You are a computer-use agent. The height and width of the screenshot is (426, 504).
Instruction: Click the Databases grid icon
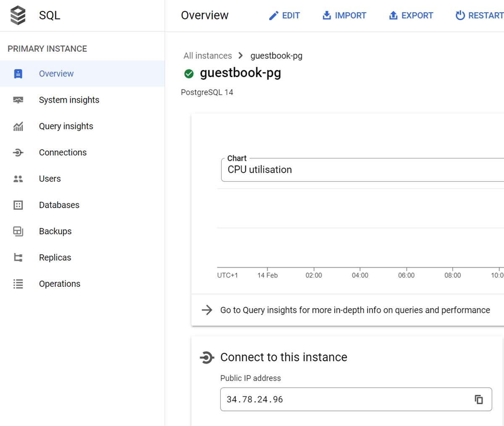point(18,205)
